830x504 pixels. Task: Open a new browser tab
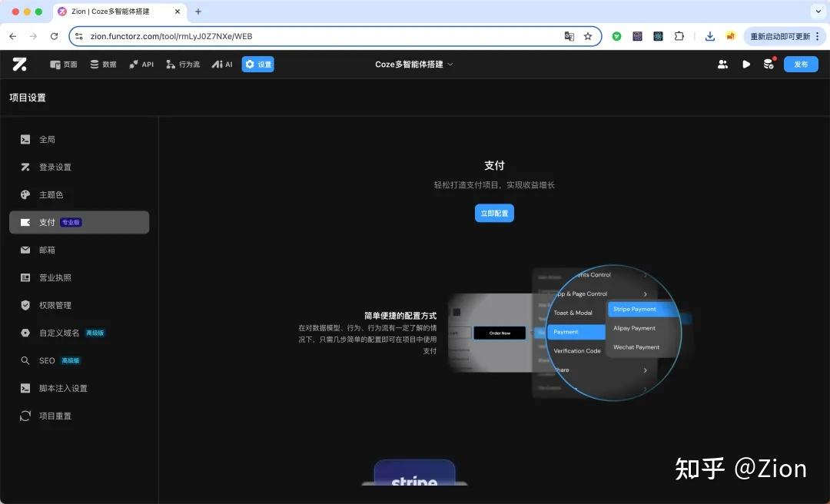[198, 11]
